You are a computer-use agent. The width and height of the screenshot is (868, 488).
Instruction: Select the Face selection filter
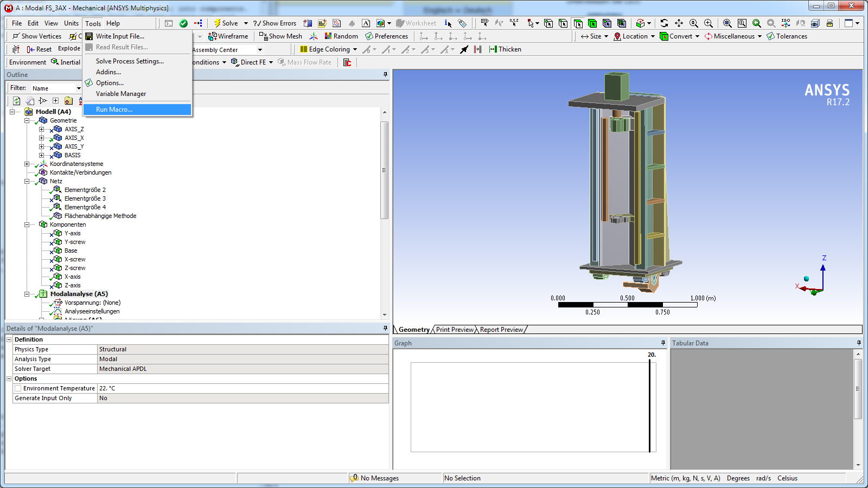578,23
